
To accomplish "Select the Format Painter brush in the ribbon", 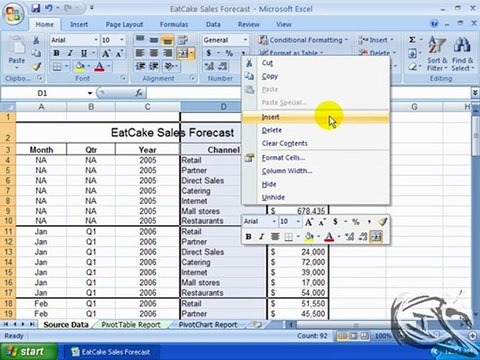I will point(36,67).
